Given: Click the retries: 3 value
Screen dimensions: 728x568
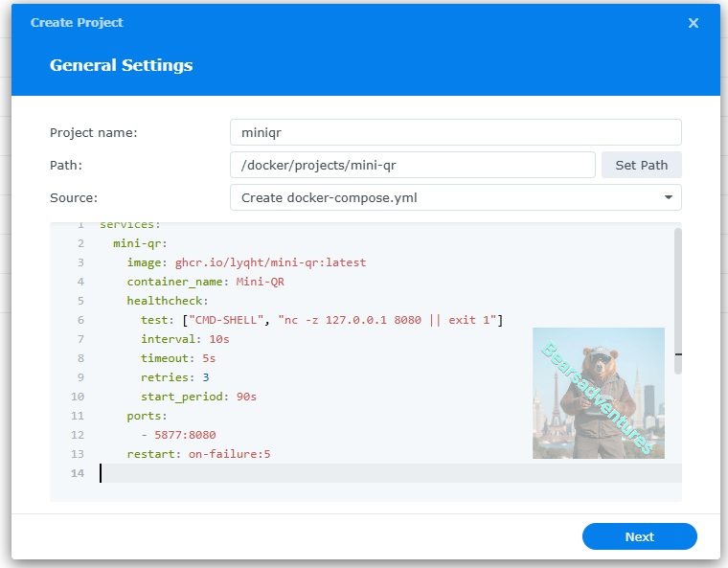Looking at the screenshot, I should click(206, 377).
